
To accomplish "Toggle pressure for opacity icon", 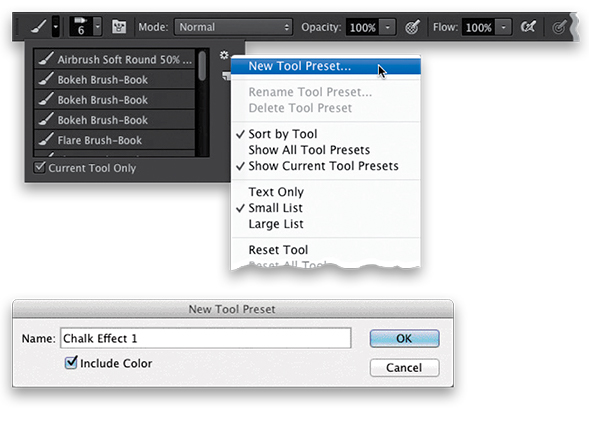I will (x=412, y=27).
